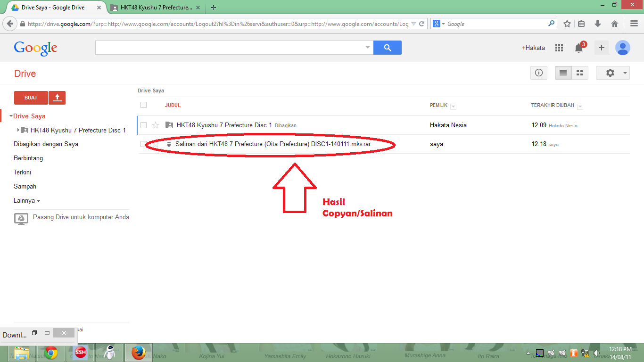Tick checkbox for Salinan dari HKT48 row
The width and height of the screenshot is (644, 362).
(x=143, y=144)
